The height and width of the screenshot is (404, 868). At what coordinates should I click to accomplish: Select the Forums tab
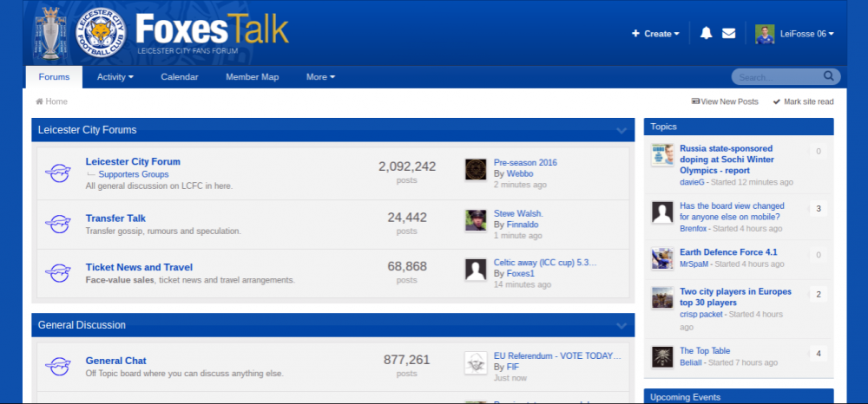coord(54,77)
